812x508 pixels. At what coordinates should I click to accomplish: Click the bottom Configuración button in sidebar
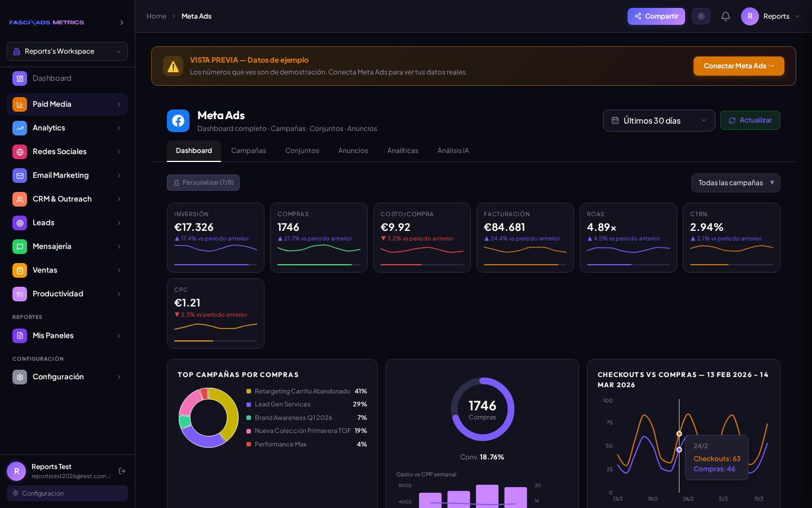coord(67,493)
